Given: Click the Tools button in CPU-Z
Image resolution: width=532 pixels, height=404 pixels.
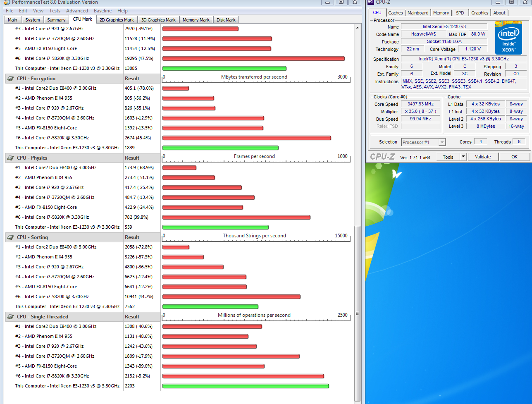Looking at the screenshot, I should coord(448,157).
